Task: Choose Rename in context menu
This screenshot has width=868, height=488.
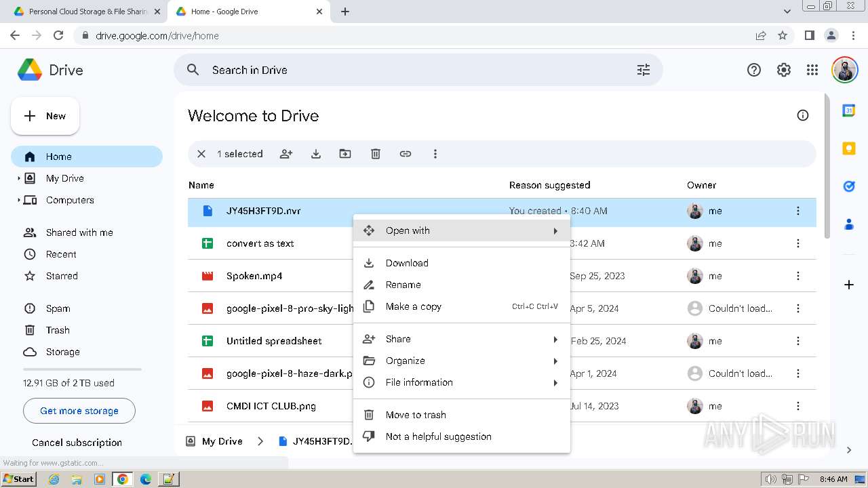Action: click(462, 285)
